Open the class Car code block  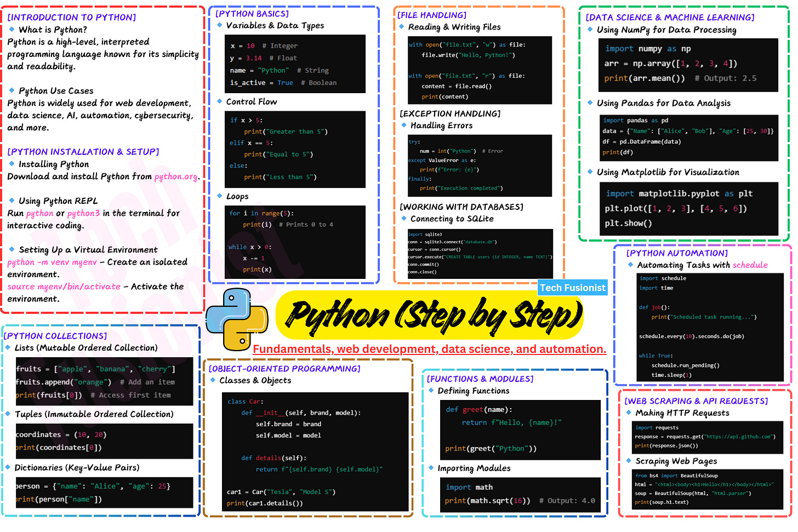[x=315, y=451]
